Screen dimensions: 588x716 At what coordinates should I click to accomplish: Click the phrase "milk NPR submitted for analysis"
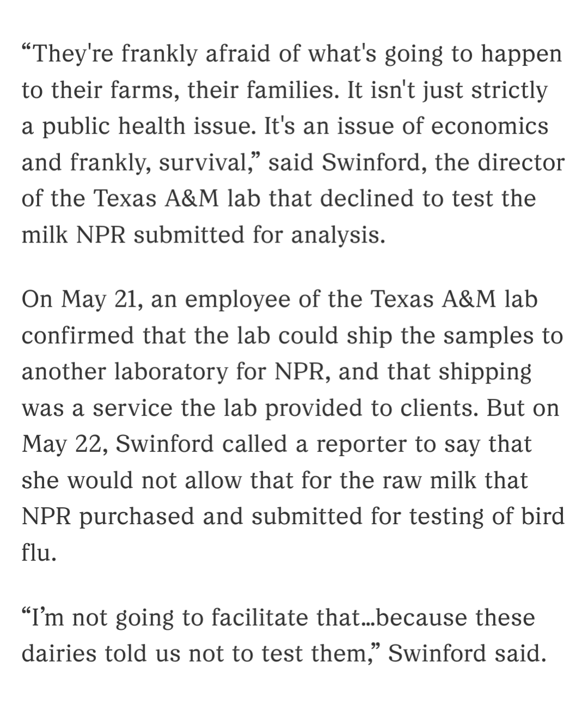point(203,235)
